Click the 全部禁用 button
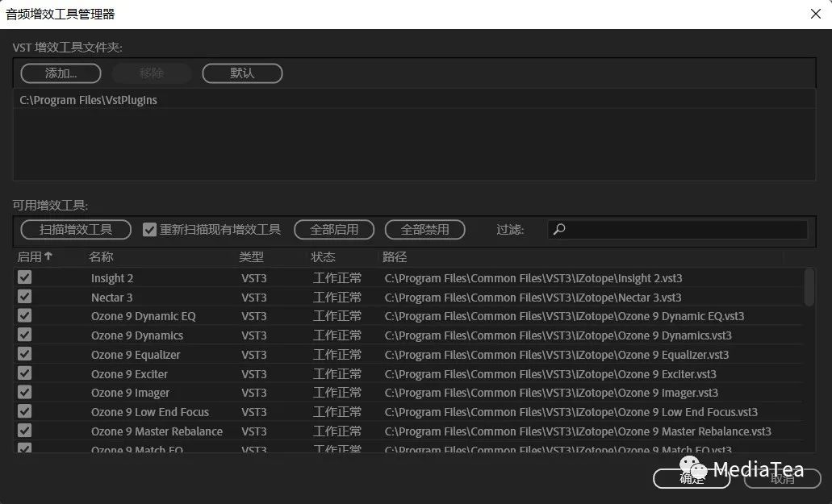 [425, 230]
